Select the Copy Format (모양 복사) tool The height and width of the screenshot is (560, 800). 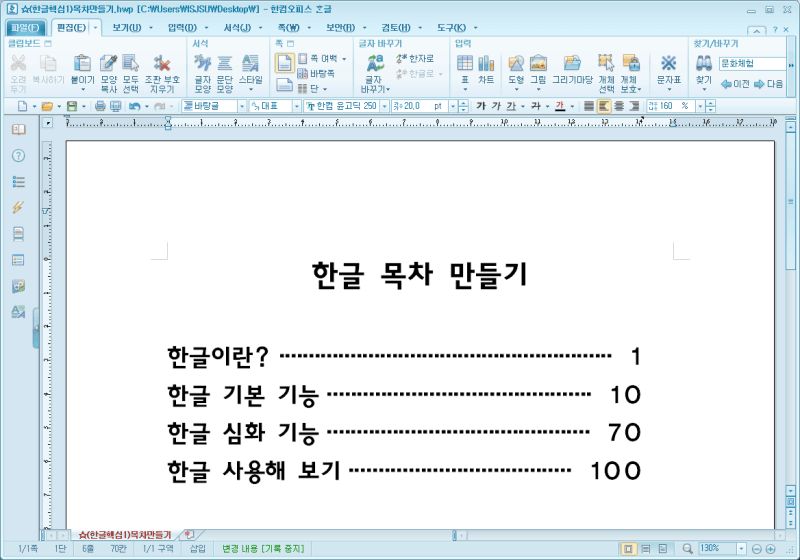(108, 63)
